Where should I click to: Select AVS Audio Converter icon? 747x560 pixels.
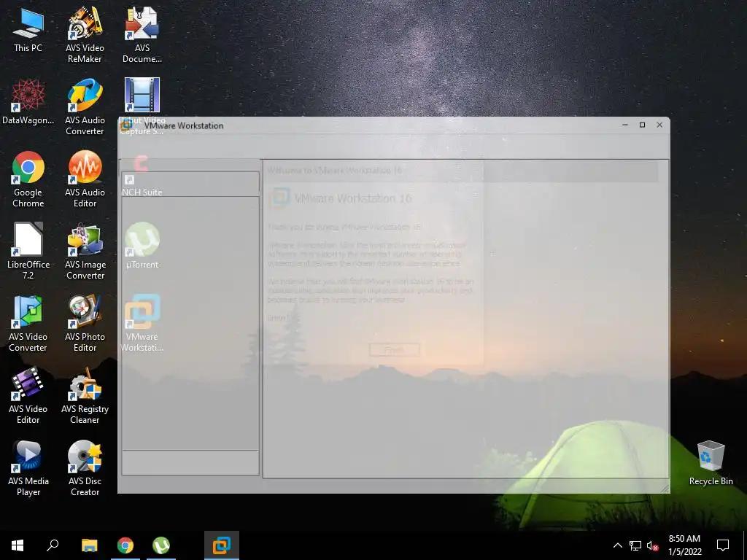(x=85, y=106)
